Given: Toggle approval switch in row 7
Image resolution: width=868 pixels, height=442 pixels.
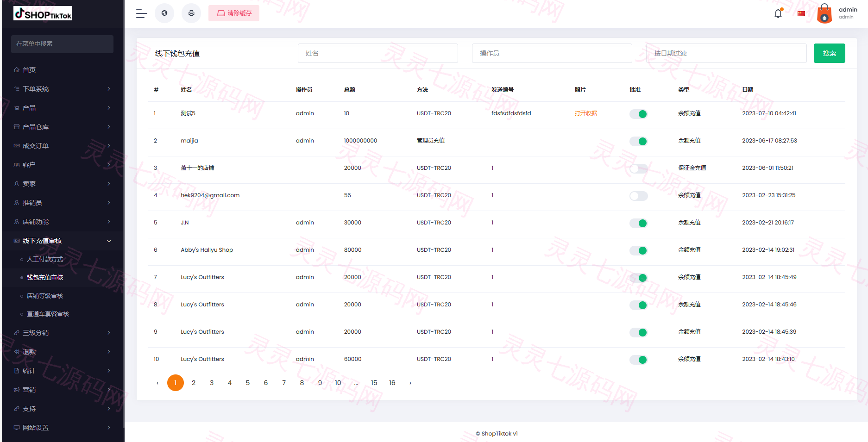Looking at the screenshot, I should coord(638,278).
